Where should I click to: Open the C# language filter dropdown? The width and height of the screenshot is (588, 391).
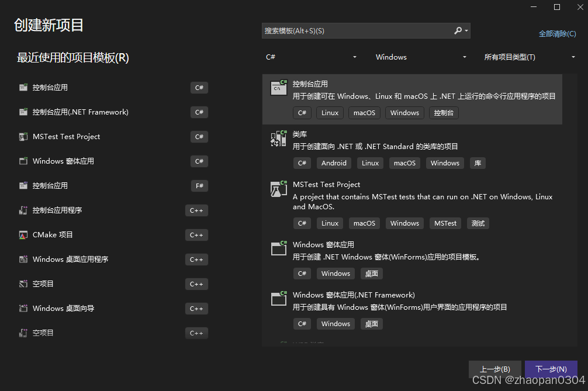point(310,57)
